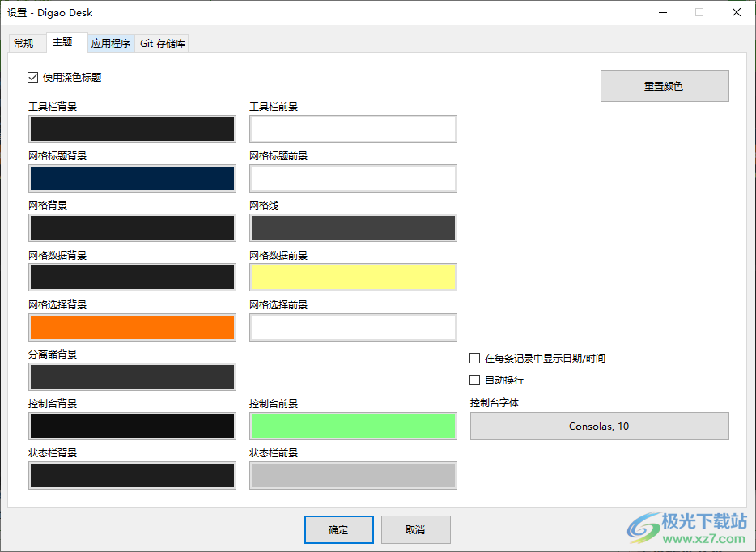
Task: Open the console font selector showing Consolas, 10
Action: click(x=599, y=426)
